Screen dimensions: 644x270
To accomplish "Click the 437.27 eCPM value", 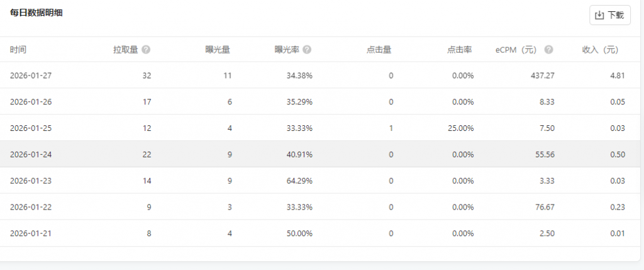I will click(542, 76).
